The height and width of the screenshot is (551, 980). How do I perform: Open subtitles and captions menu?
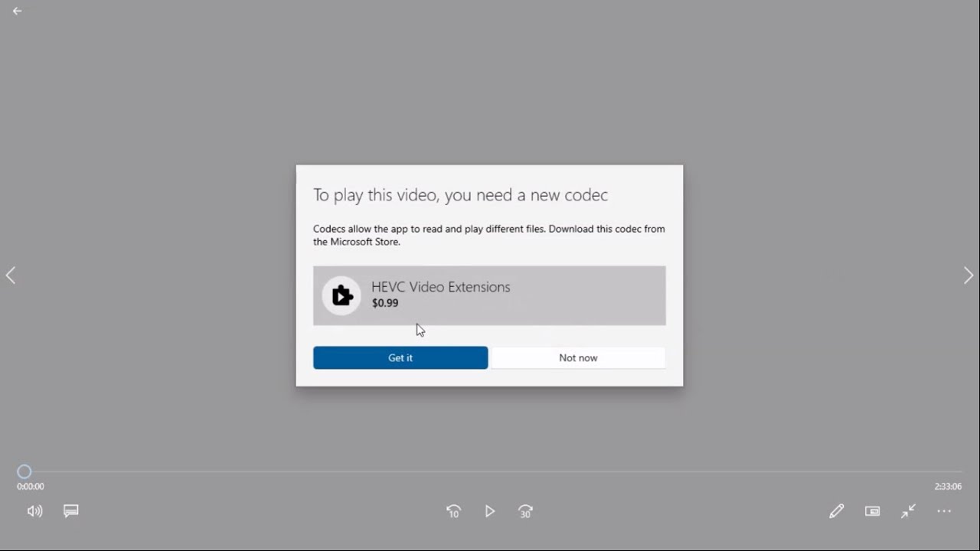71,511
